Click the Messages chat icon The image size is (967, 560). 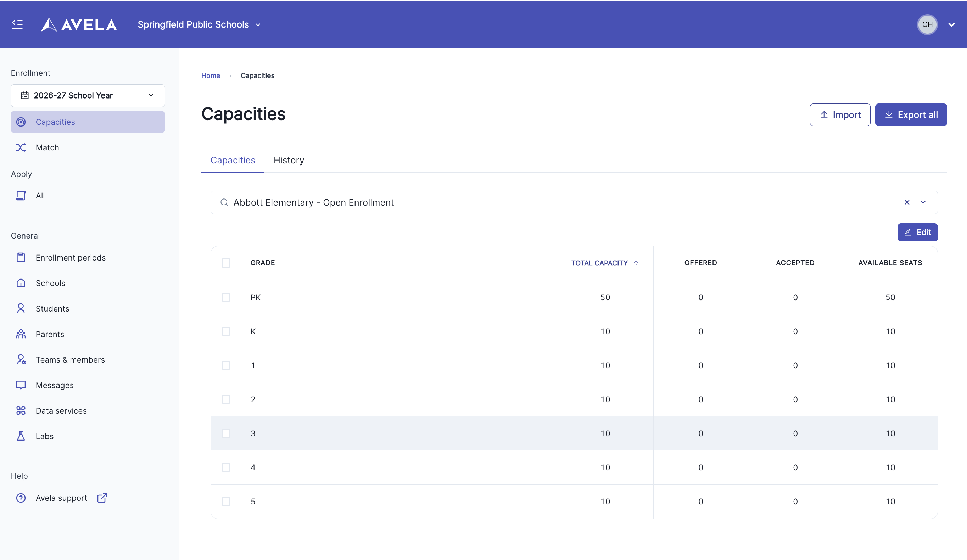[21, 385]
